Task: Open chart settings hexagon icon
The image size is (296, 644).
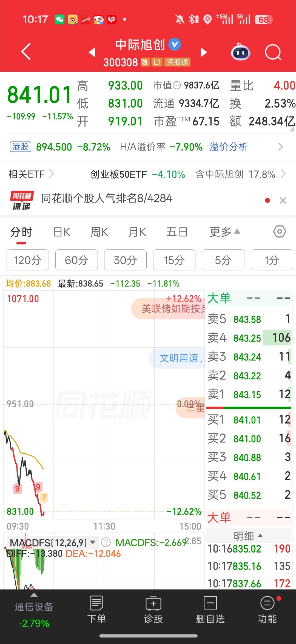Action: coord(280,232)
